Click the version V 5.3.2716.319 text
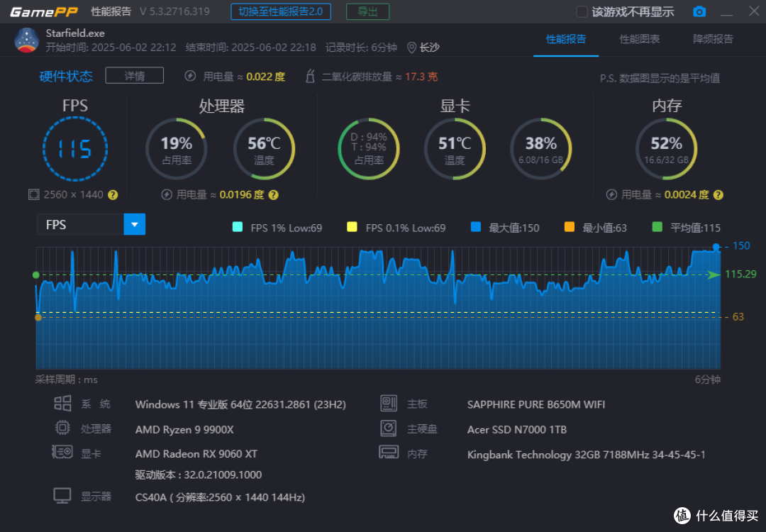This screenshot has height=532, width=766. [x=174, y=12]
